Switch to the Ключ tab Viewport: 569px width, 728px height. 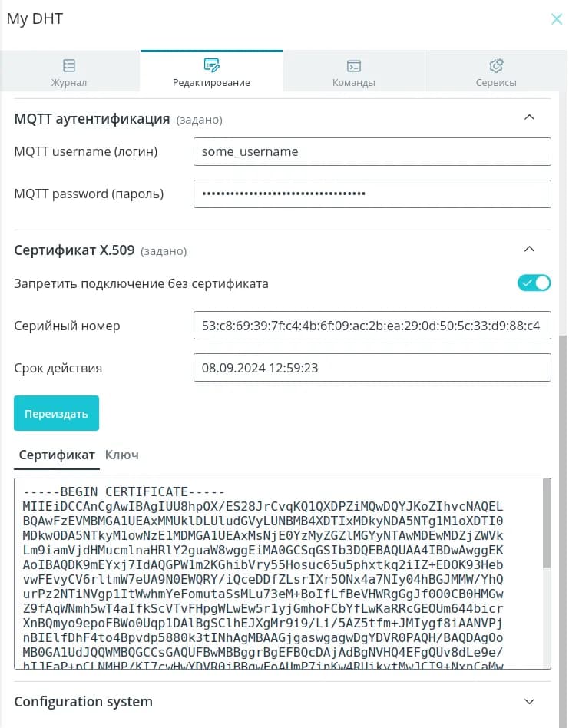(x=121, y=455)
